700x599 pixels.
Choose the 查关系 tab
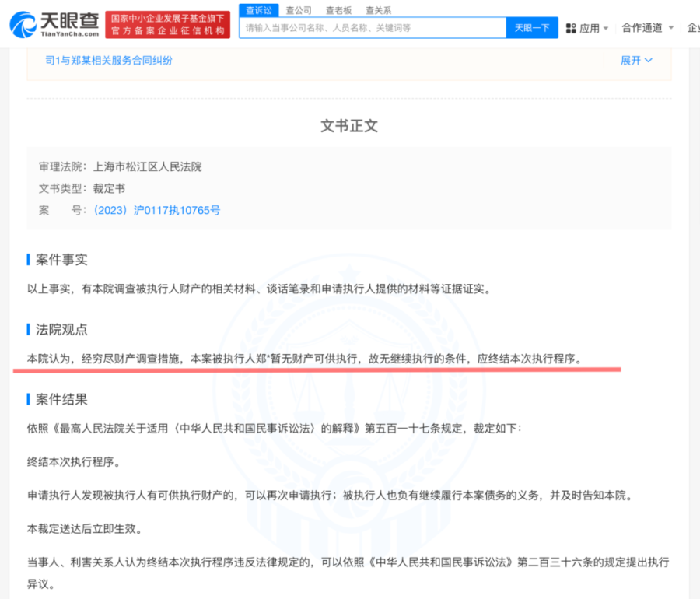378,10
